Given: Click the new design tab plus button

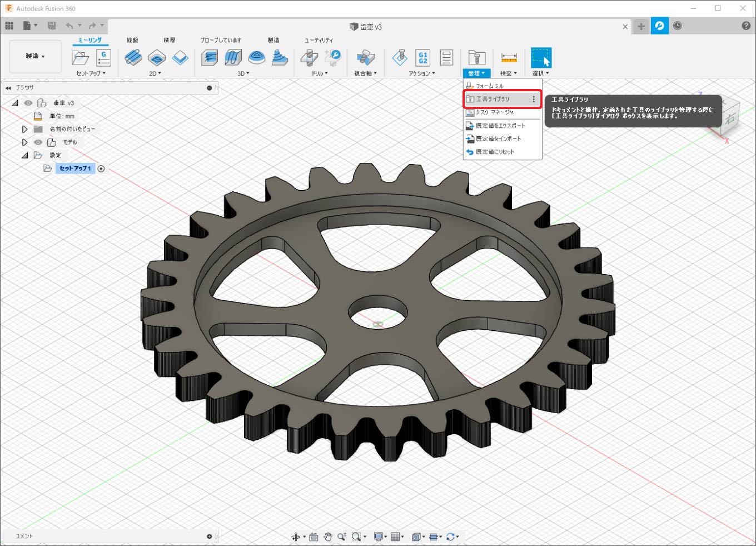Looking at the screenshot, I should (641, 26).
